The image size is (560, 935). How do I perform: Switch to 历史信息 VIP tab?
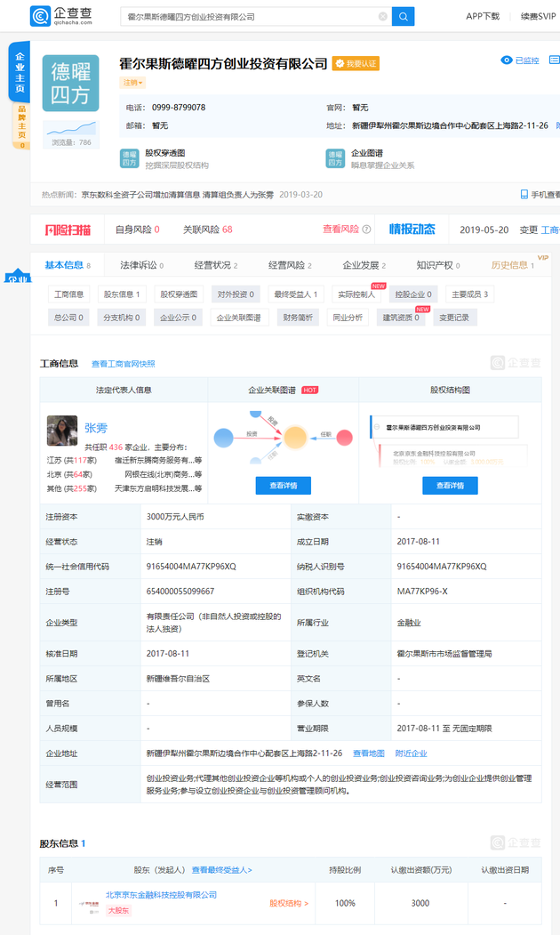512,265
